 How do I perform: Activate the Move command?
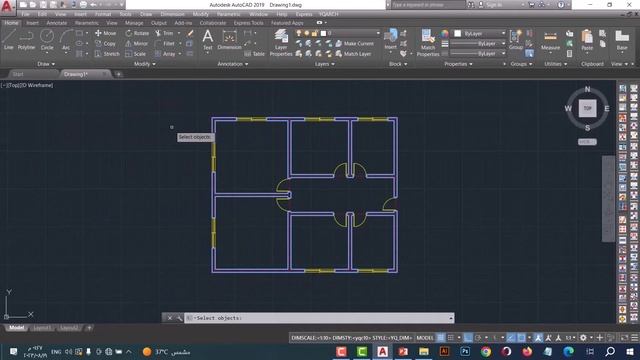[x=106, y=33]
